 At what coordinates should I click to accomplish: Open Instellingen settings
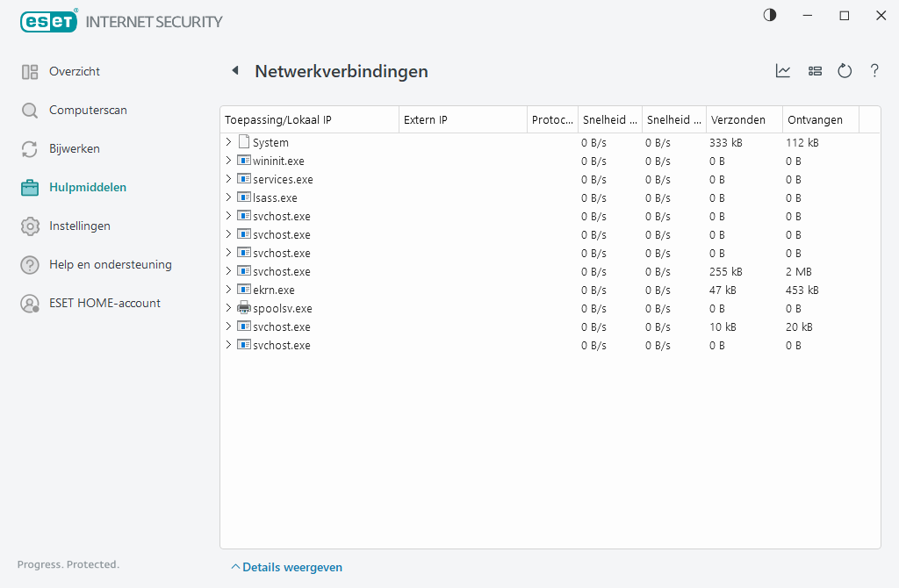(x=80, y=226)
